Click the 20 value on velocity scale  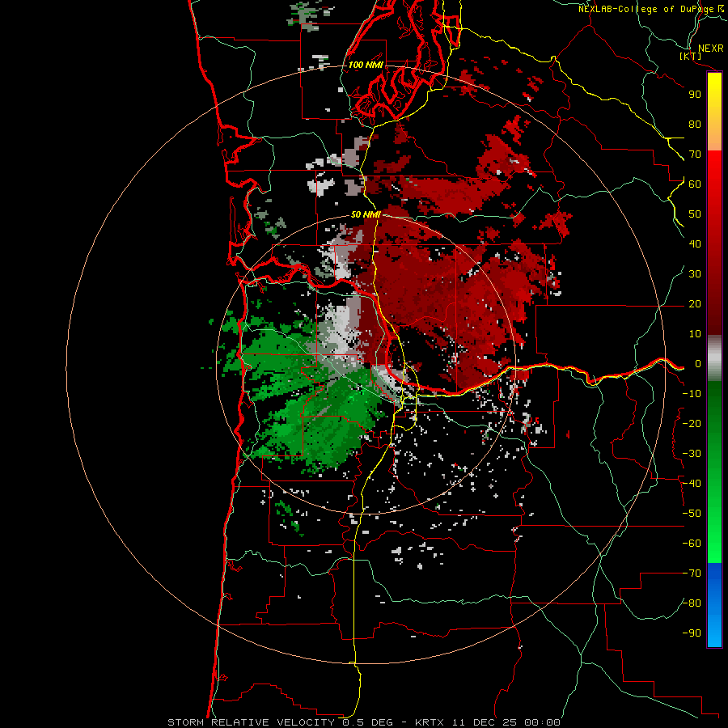695,304
